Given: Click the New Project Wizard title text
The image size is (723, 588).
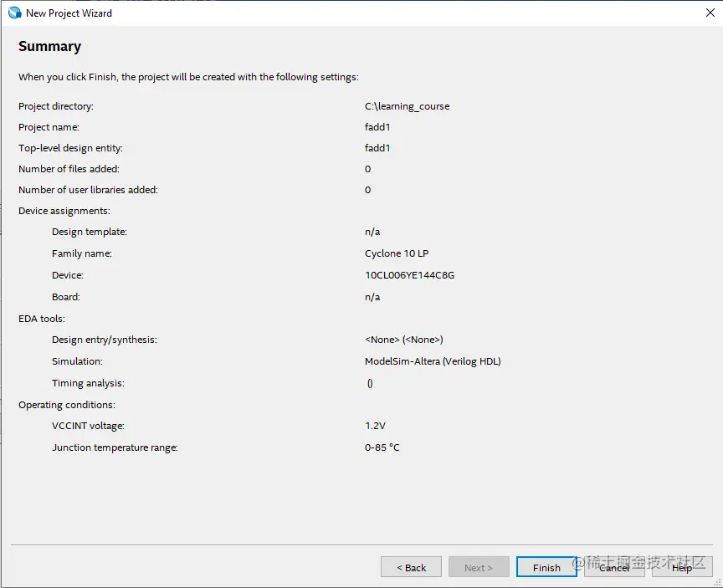Looking at the screenshot, I should [69, 13].
